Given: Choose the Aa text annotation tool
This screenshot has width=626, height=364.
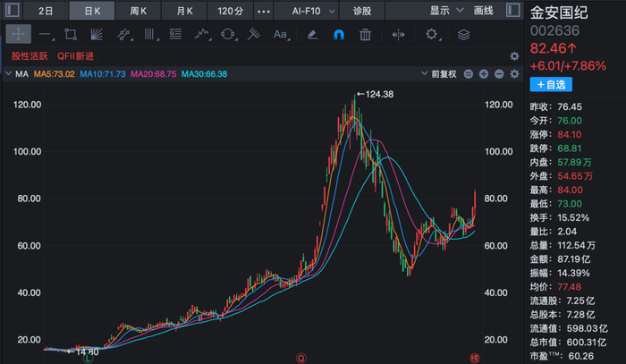Looking at the screenshot, I should [x=280, y=35].
